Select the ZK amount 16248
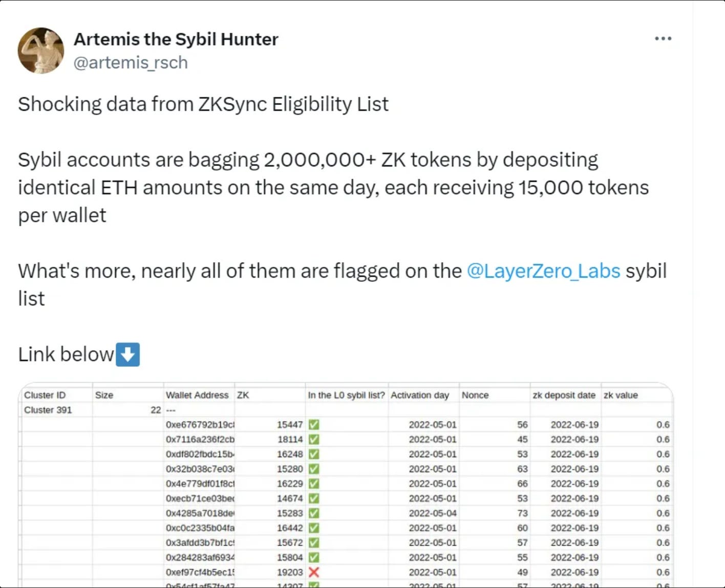 290,454
